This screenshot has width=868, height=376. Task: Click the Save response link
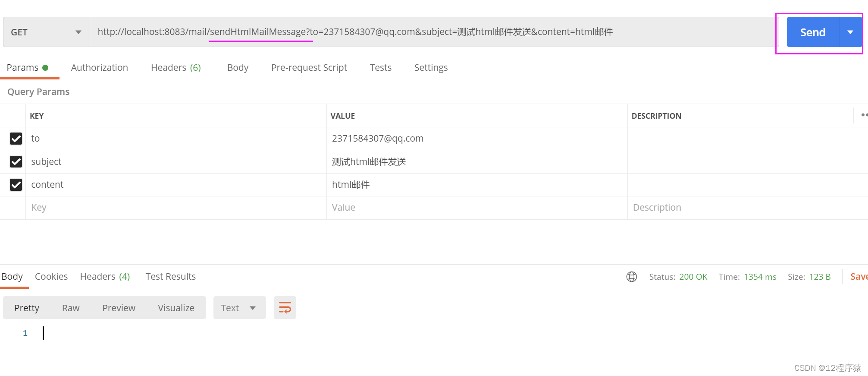[x=859, y=277]
